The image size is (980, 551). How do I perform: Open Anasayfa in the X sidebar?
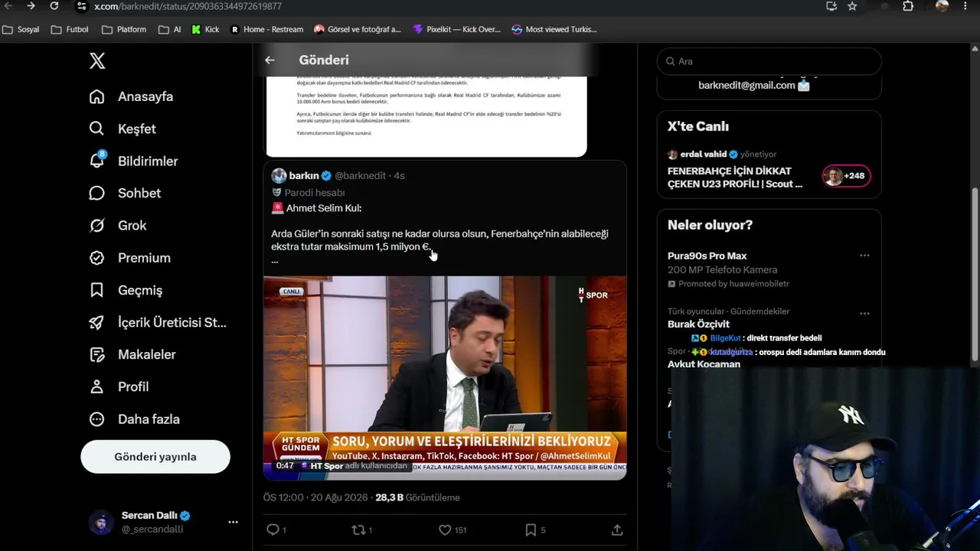131,96
